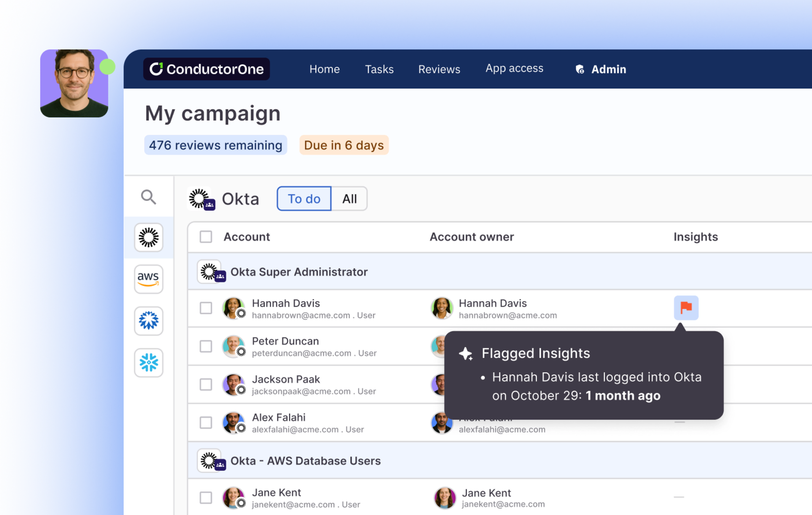
Task: Open the AWS app in sidebar
Action: click(x=148, y=279)
